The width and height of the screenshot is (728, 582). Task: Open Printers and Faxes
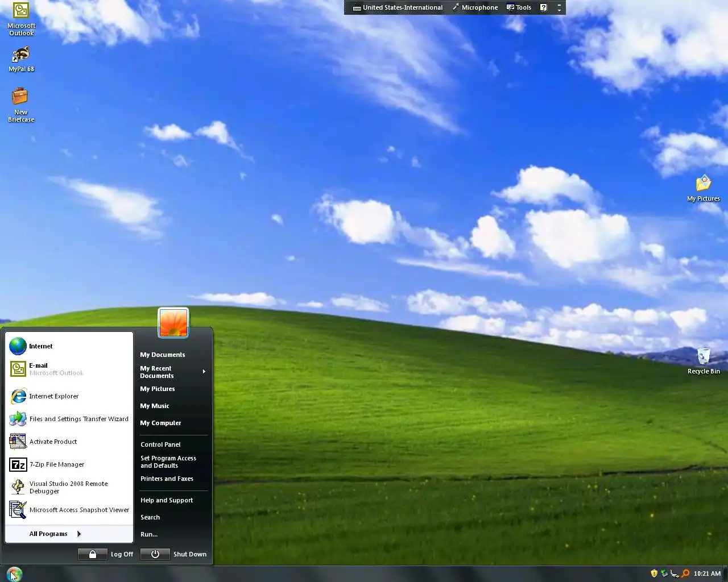173,479
